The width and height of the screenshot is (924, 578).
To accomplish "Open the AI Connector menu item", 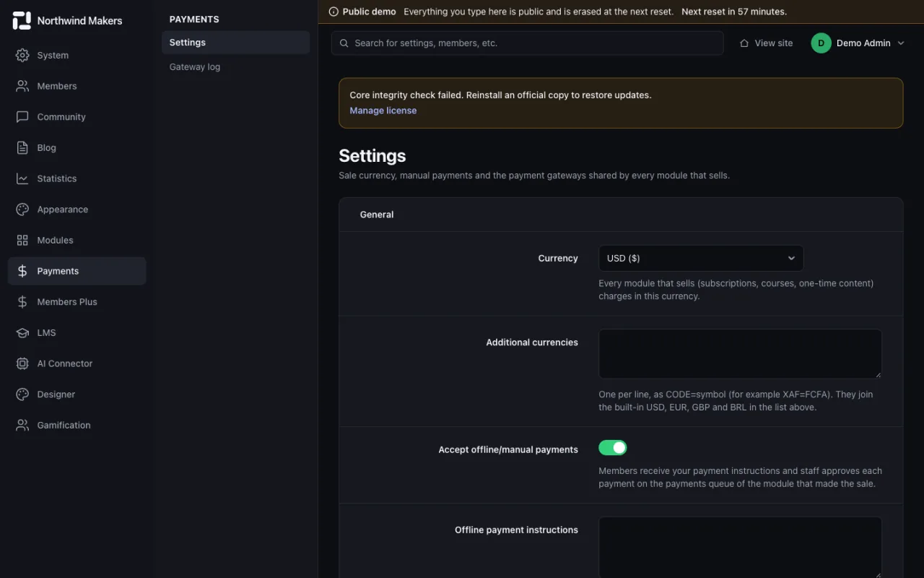I will (77, 363).
